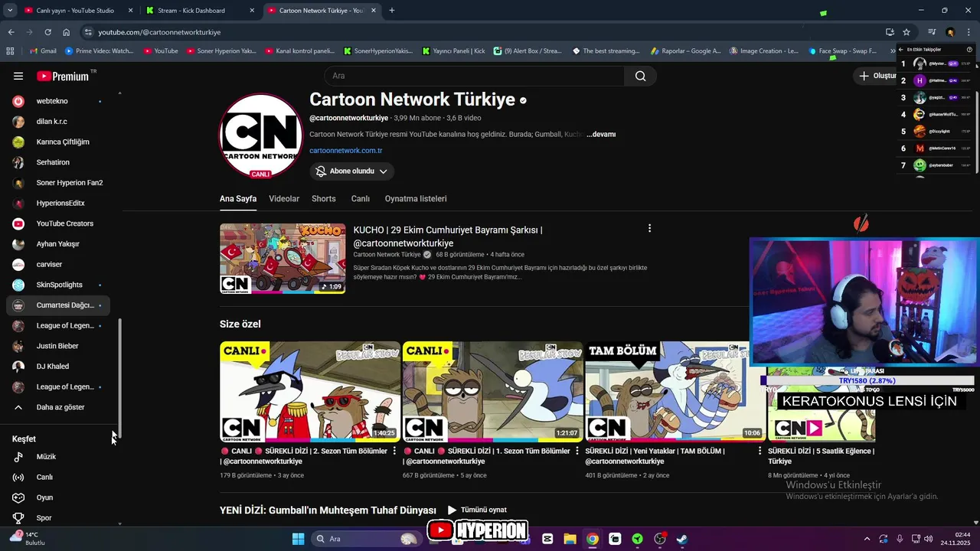The width and height of the screenshot is (980, 551).
Task: Click the browser address bar URL
Action: click(159, 32)
